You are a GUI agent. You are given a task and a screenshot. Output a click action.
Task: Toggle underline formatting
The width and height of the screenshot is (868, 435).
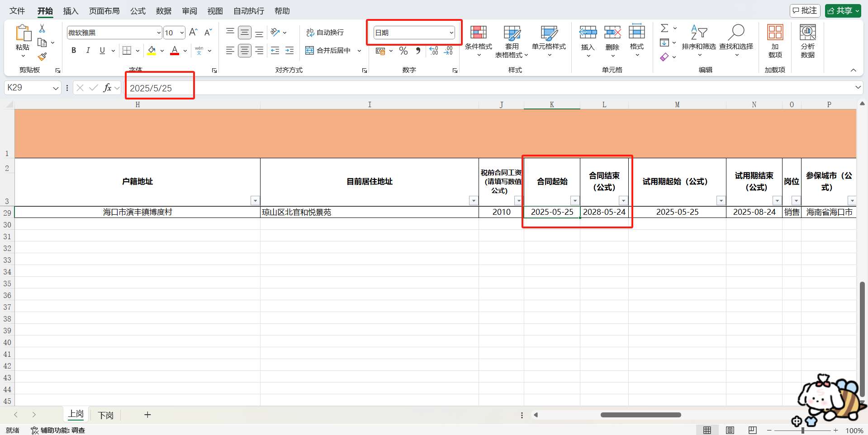tap(102, 50)
